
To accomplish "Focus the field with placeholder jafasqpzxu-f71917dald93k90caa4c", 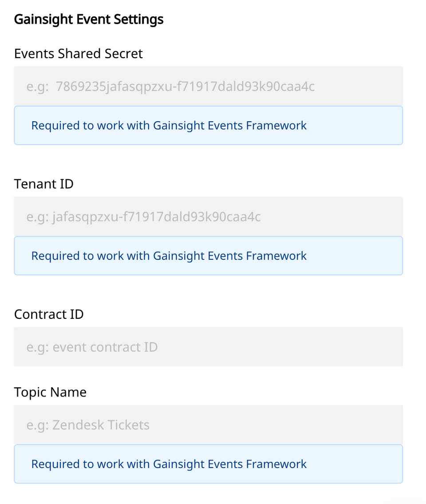I will tap(209, 216).
